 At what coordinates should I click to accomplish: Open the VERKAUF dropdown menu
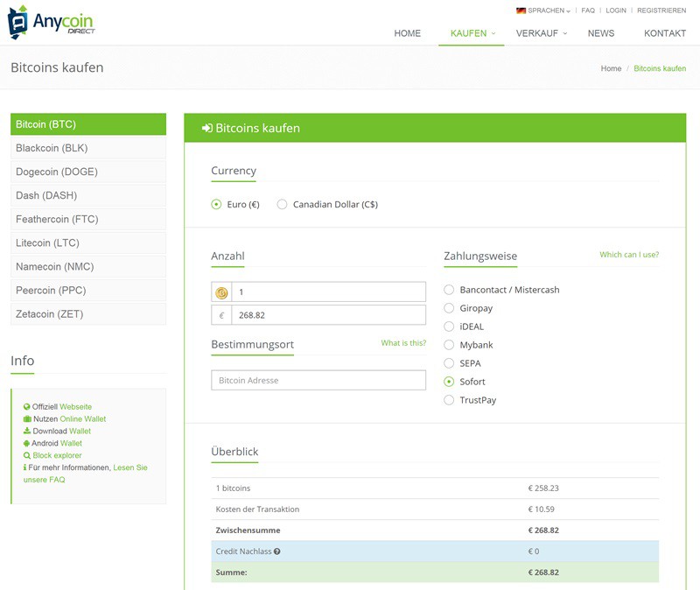(x=541, y=33)
